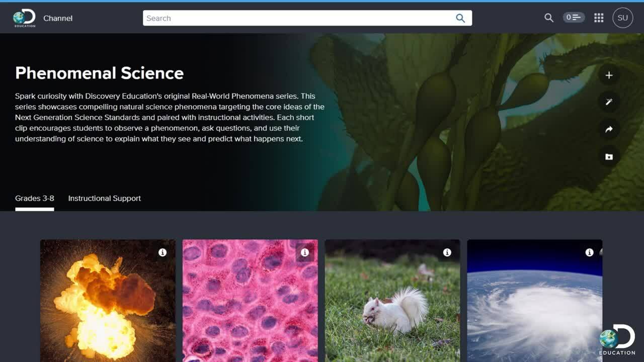Screen dimensions: 644x362
Task: Show info for the white squirrel video
Action: click(447, 252)
